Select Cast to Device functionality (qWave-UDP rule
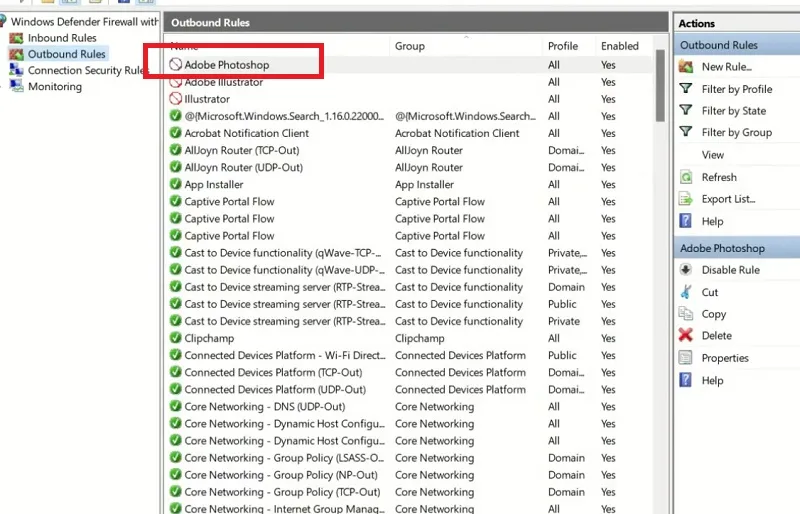Viewport: 800px width, 514px height. coord(284,270)
